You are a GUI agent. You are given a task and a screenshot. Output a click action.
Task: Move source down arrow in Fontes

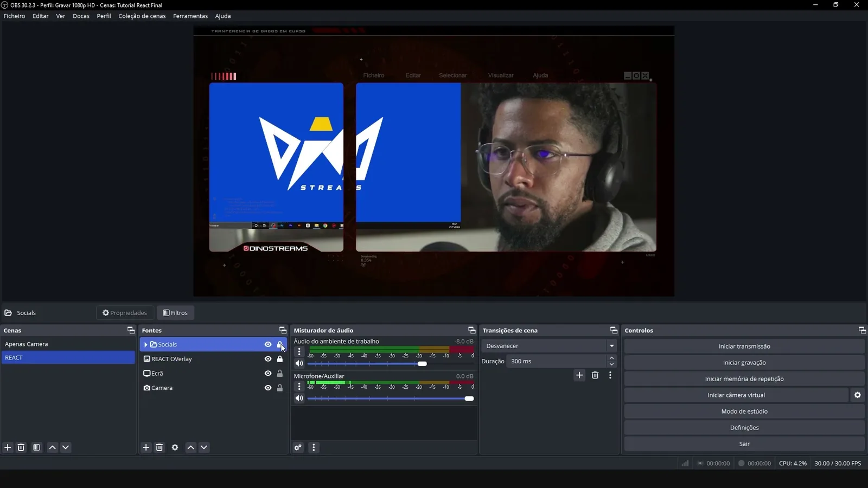click(204, 447)
